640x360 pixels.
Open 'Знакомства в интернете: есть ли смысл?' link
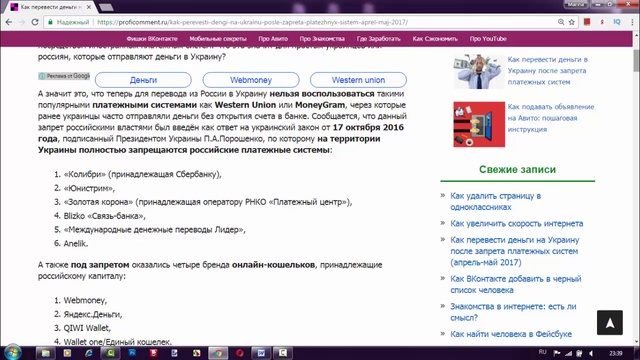pyautogui.click(x=513, y=312)
